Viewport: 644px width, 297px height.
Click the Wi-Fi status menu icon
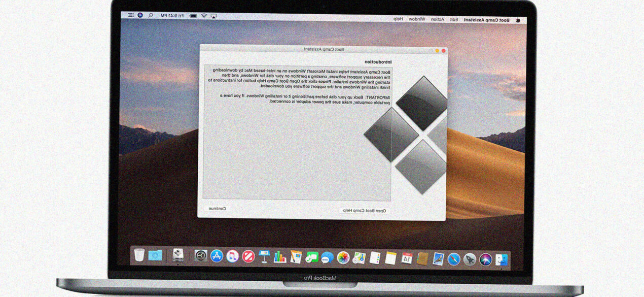coord(204,15)
